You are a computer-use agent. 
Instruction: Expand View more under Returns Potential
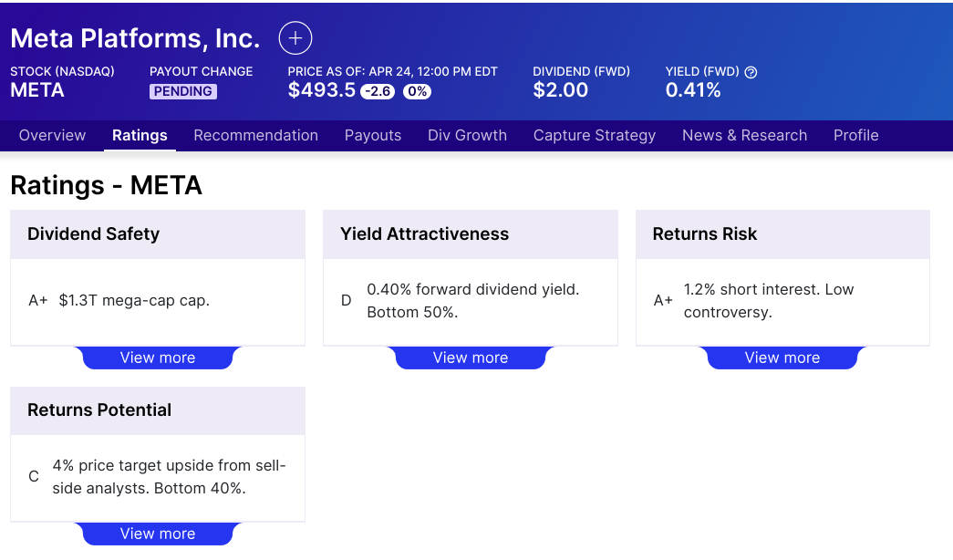click(158, 534)
